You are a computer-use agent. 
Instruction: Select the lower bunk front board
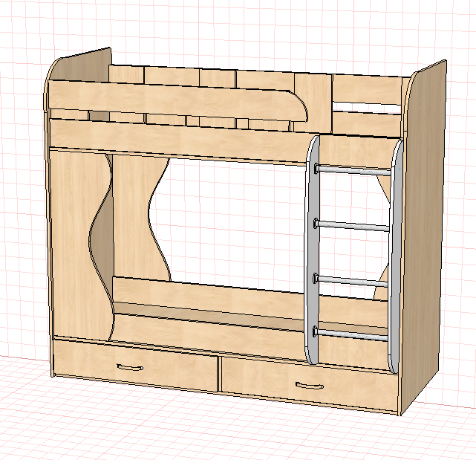point(209,336)
